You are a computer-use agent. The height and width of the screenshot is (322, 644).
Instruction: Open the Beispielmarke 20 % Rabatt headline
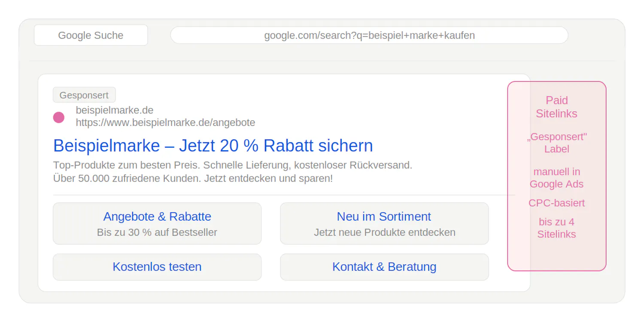[x=213, y=146]
